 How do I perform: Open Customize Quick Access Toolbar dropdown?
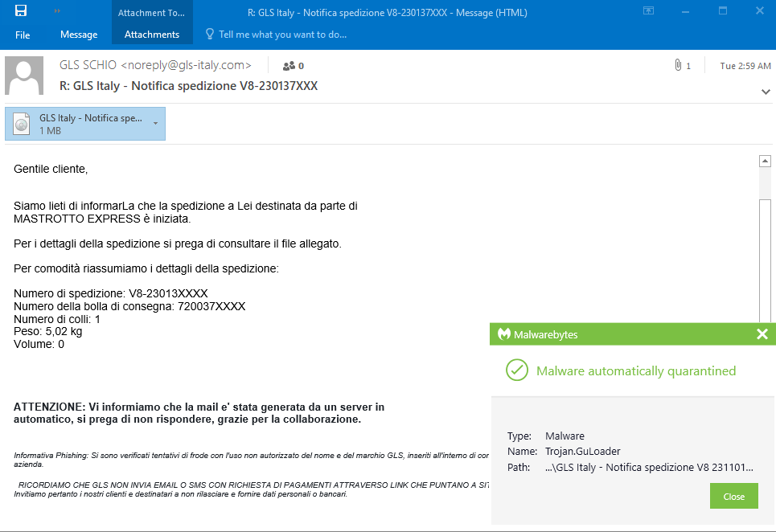click(57, 11)
